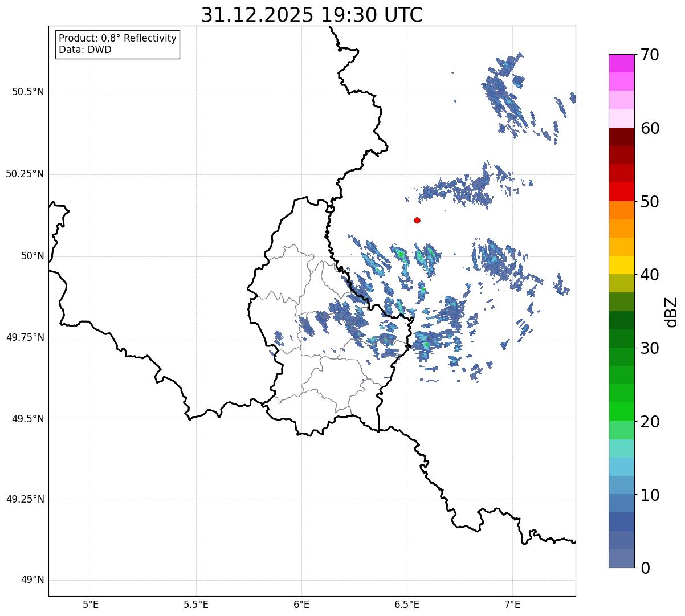
Task: Click the colorbar tick label '40'
Action: point(649,275)
